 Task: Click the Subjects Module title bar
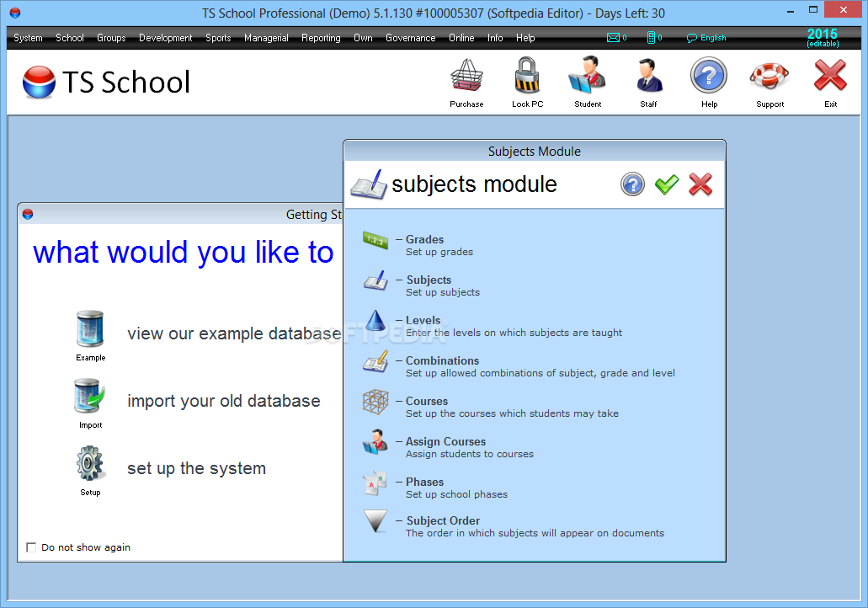click(535, 152)
